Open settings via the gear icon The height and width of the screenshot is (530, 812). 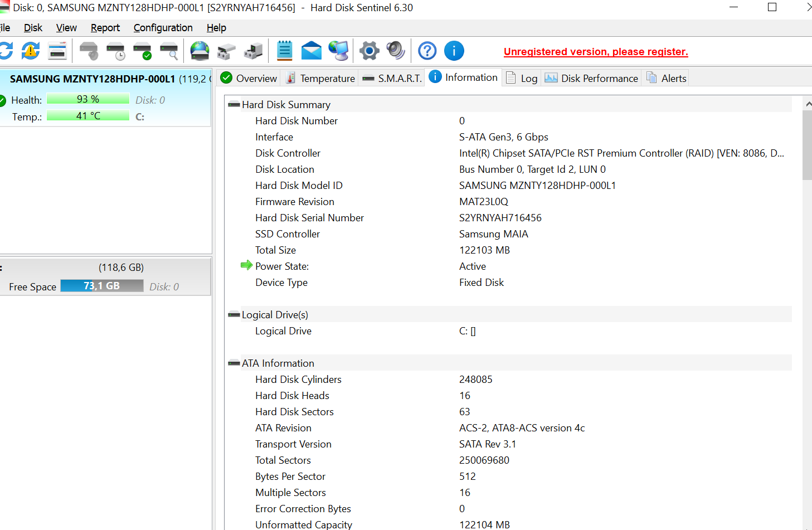[x=369, y=51]
